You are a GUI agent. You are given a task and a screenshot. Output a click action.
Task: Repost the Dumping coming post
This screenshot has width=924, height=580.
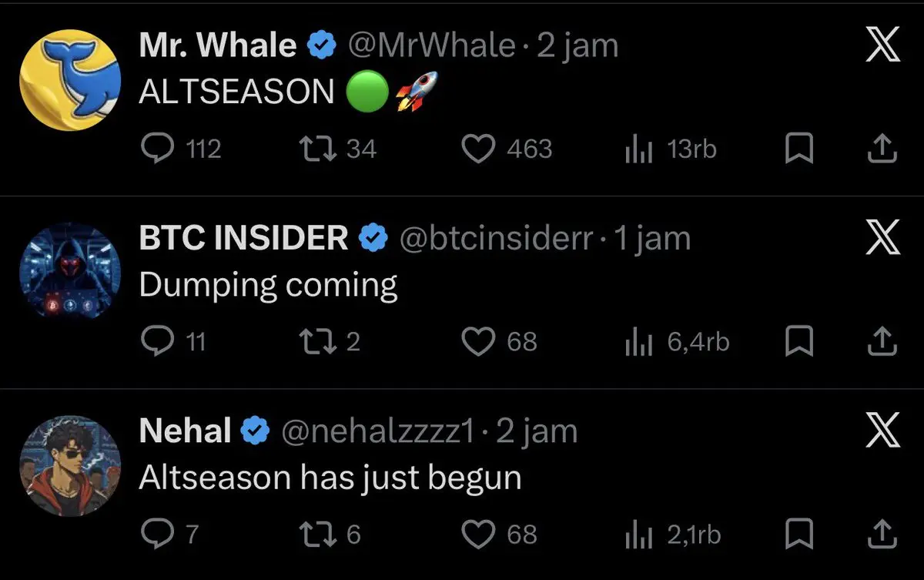click(x=316, y=341)
